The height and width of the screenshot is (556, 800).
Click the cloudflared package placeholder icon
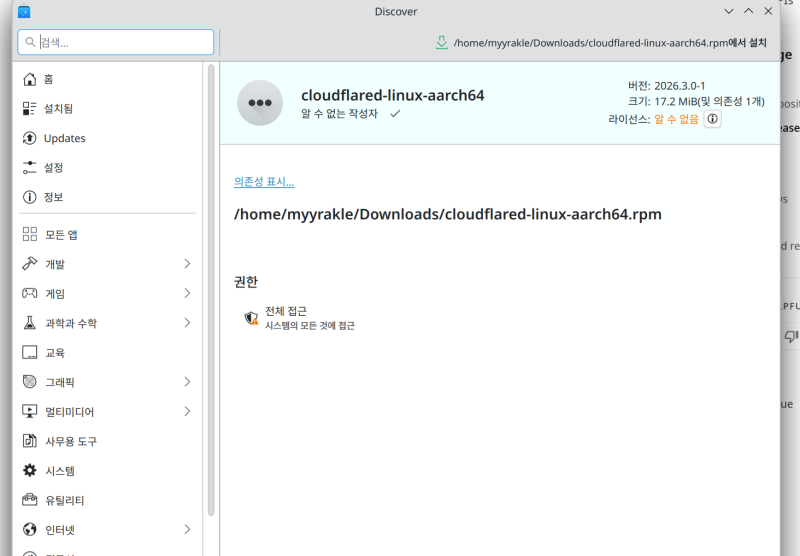click(x=260, y=103)
